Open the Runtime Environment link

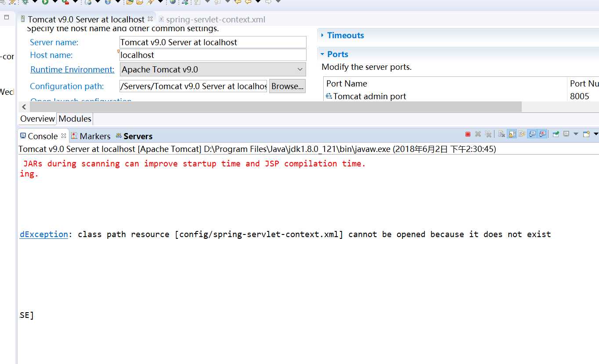pyautogui.click(x=72, y=69)
